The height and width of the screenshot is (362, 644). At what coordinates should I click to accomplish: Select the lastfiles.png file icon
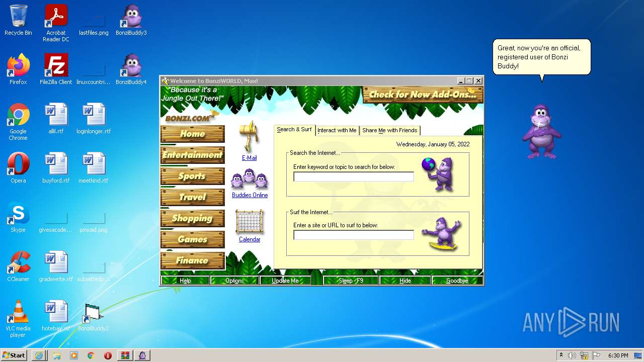[x=94, y=21]
